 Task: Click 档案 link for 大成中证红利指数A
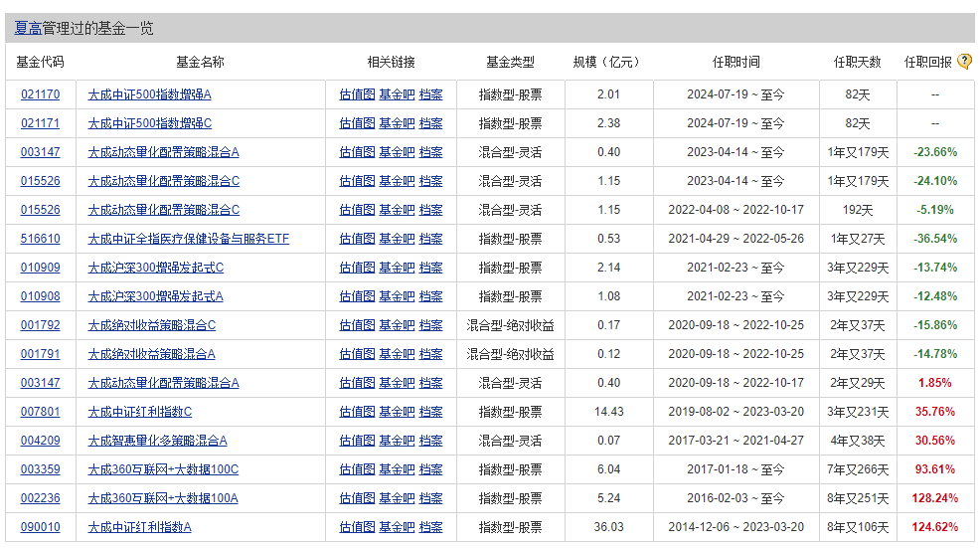(x=430, y=527)
